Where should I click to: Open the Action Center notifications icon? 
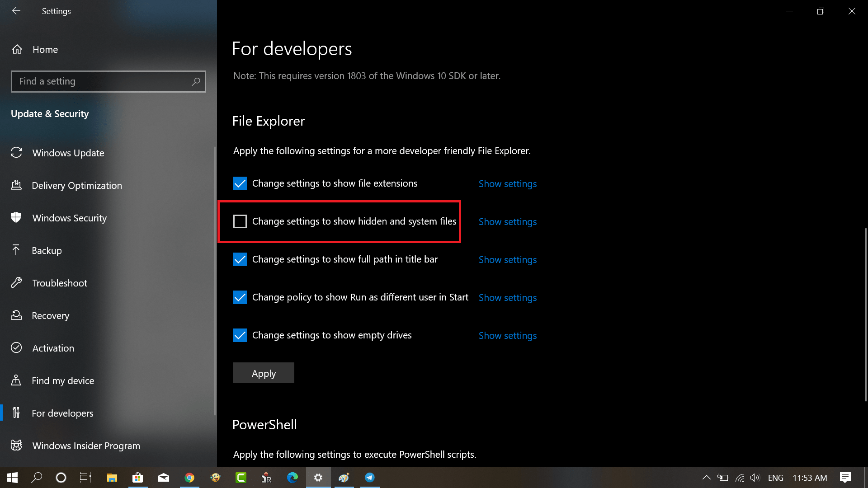tap(845, 478)
